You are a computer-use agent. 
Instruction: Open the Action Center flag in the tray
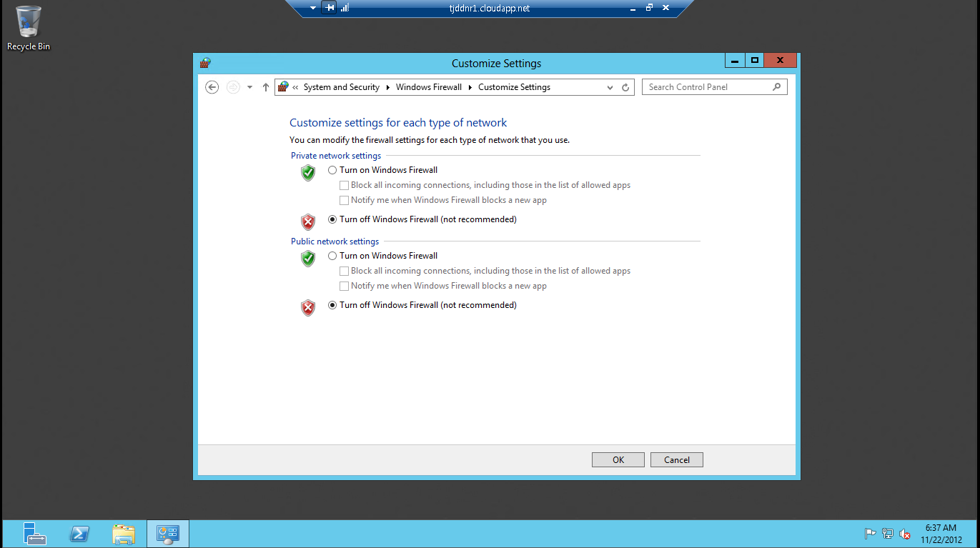pos(871,534)
